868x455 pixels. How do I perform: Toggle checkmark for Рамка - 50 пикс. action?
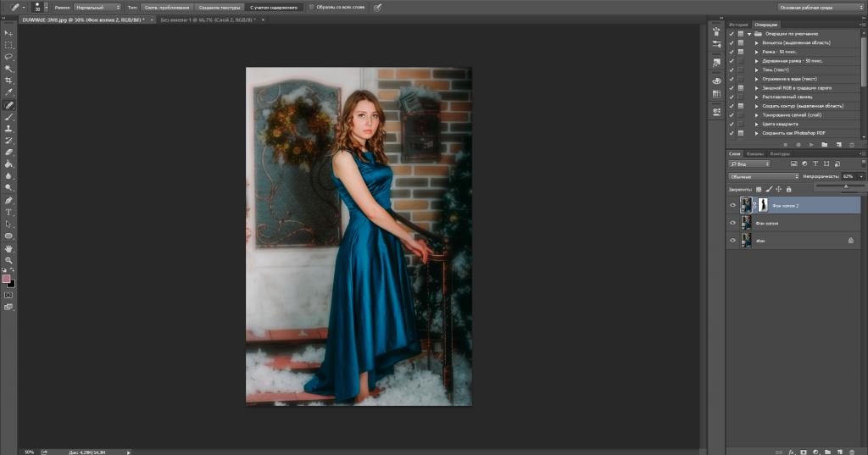(x=732, y=52)
